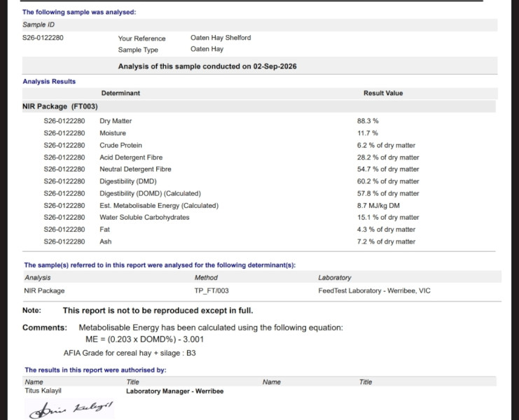The height and width of the screenshot is (420, 519).
Task: Select the '60.2 % of dry matter' value
Action: pyautogui.click(x=388, y=181)
